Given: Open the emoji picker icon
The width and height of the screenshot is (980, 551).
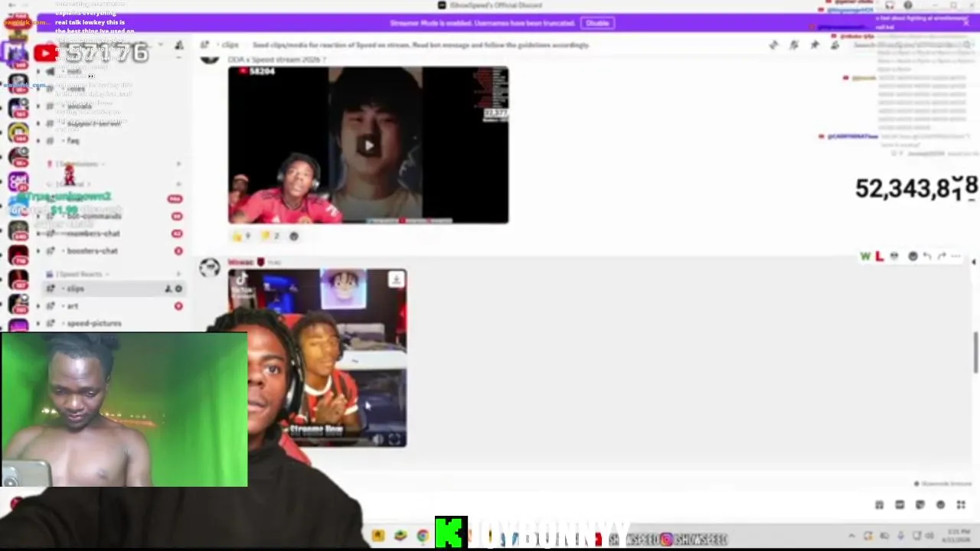Looking at the screenshot, I should pyautogui.click(x=940, y=505).
